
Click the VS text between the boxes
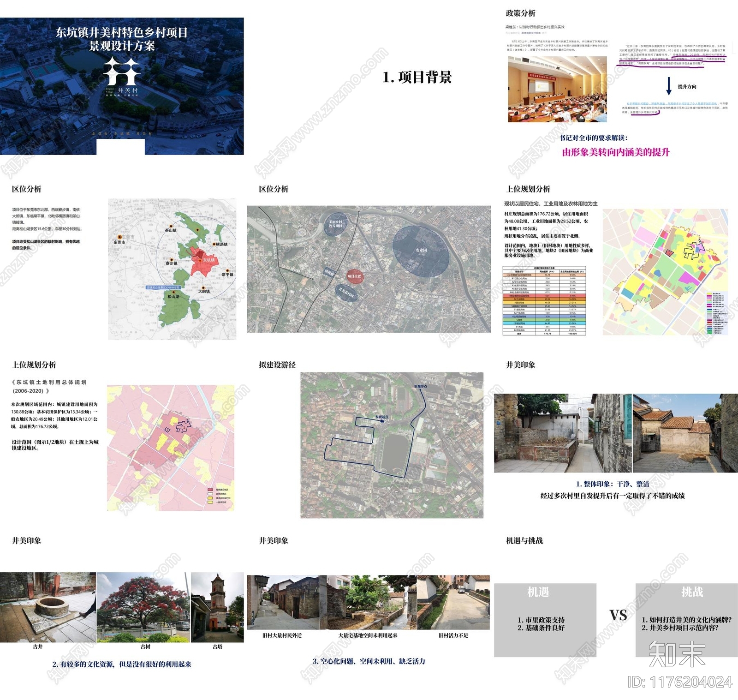(618, 615)
